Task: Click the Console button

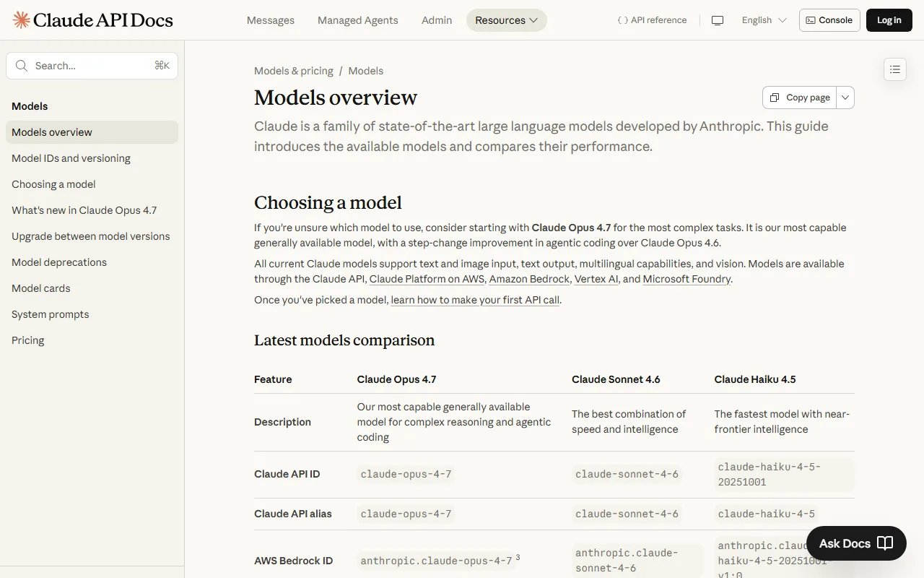Action: (829, 20)
